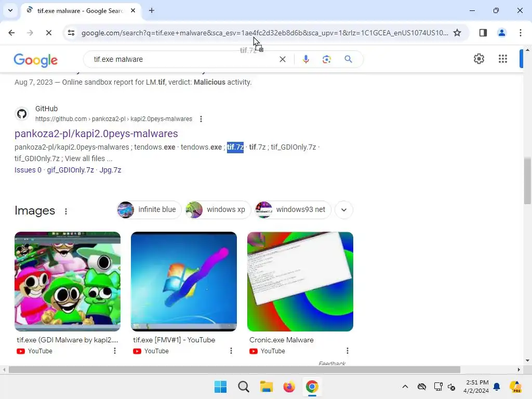
Task: Open the clock showing 2:51 PM
Action: (476, 387)
